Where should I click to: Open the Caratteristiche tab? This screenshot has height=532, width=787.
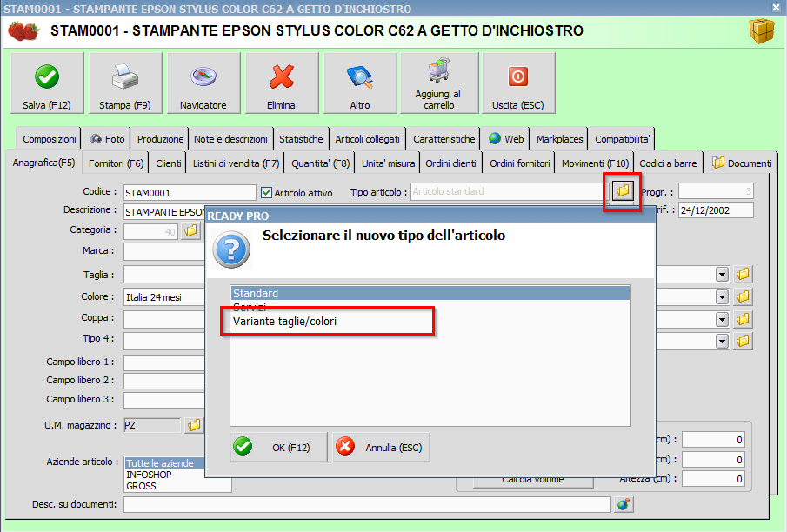(x=444, y=139)
